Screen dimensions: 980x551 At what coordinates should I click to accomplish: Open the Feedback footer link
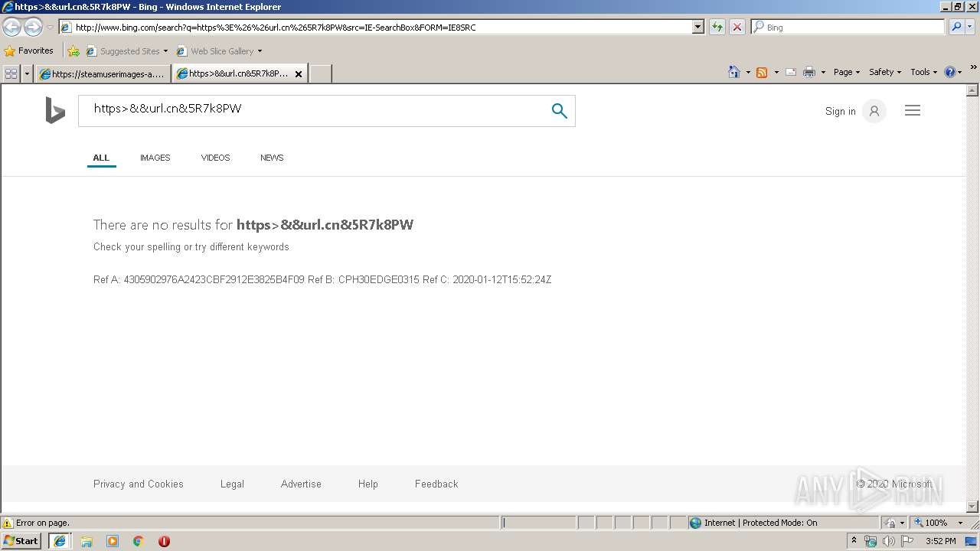(x=436, y=484)
